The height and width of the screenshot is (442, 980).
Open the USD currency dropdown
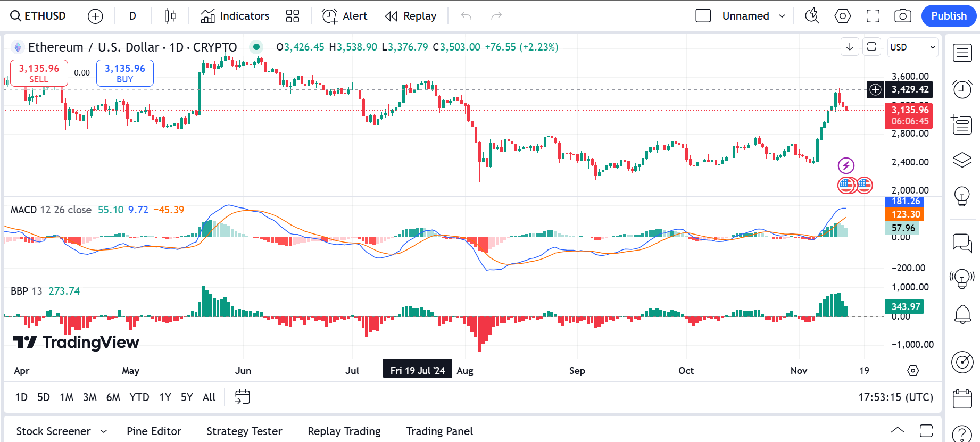pos(912,47)
